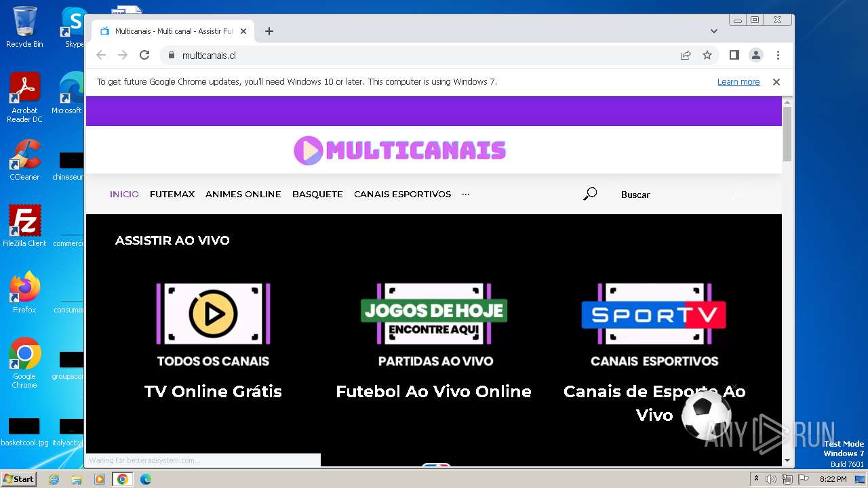868x488 pixels.
Task: Open Internet Explorer from the taskbar
Action: point(54,479)
